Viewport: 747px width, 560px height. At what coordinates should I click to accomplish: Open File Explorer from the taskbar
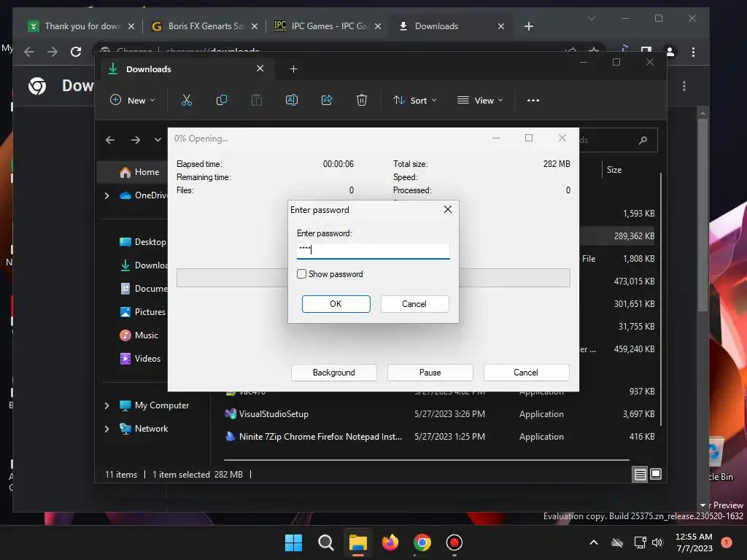357,542
